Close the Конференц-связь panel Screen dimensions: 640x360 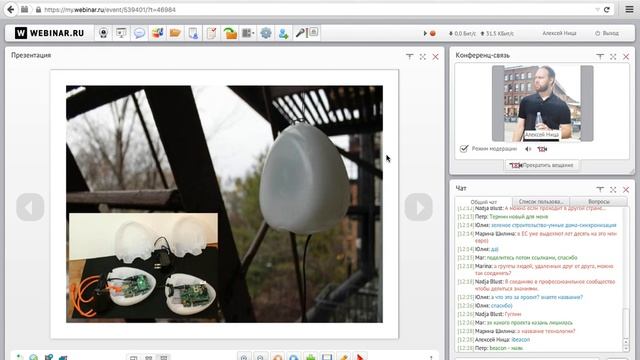[x=626, y=57]
